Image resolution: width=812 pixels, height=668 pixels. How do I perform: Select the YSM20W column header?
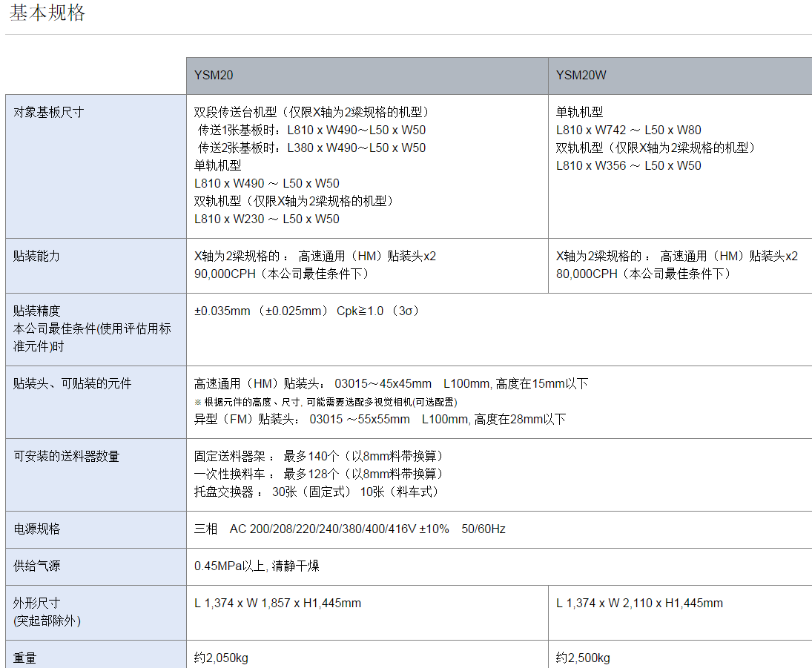point(581,75)
